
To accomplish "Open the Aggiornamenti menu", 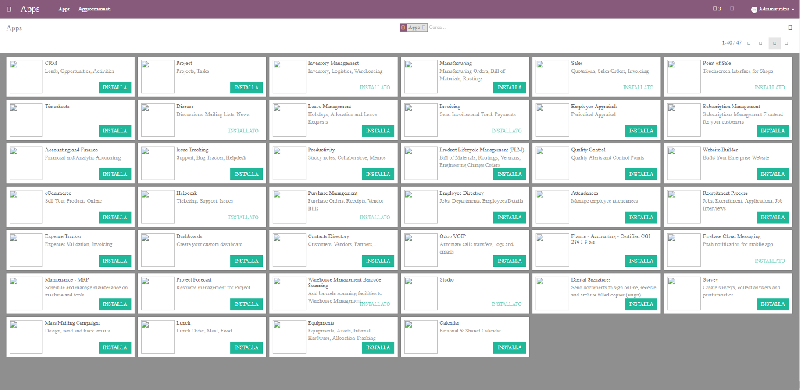I will pos(94,9).
